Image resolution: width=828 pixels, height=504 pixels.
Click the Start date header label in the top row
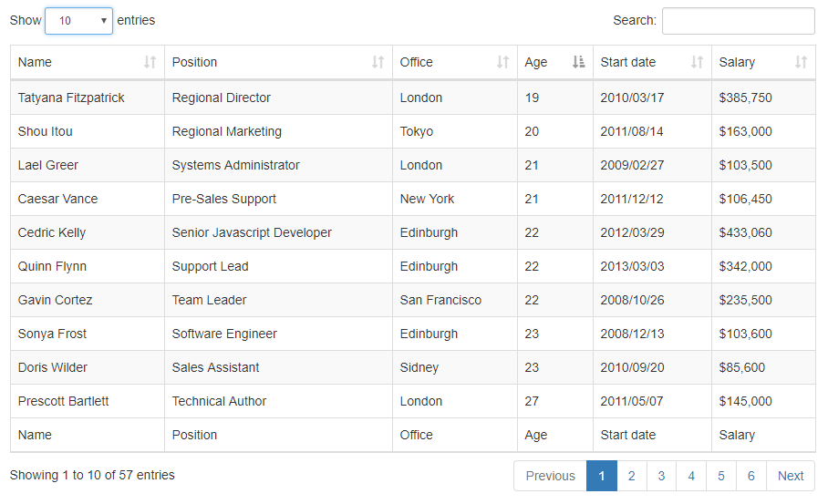628,62
